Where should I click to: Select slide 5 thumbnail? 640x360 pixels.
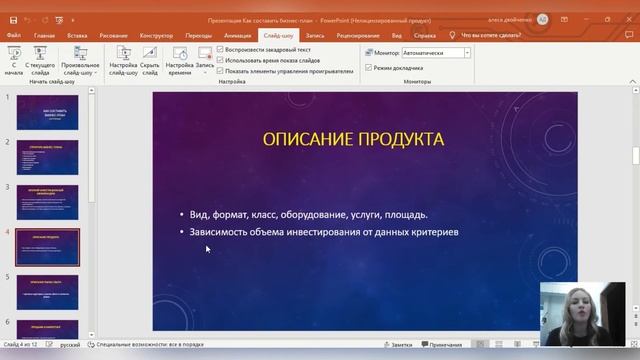(47, 292)
